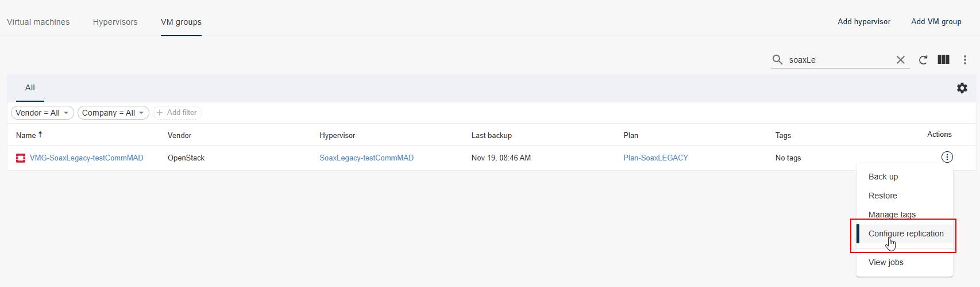The width and height of the screenshot is (980, 287).
Task: Clear the search field with X icon
Action: pyautogui.click(x=900, y=60)
